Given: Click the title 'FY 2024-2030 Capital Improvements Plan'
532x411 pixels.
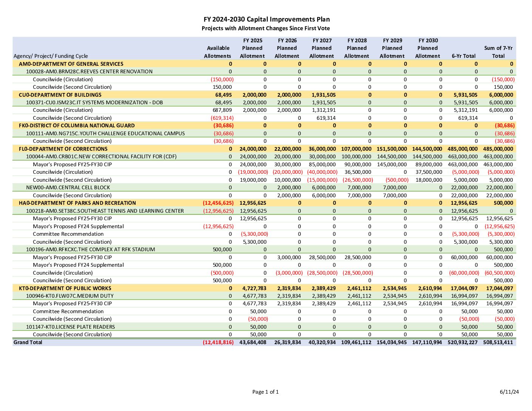Looking at the screenshot, I should click(x=266, y=19).
